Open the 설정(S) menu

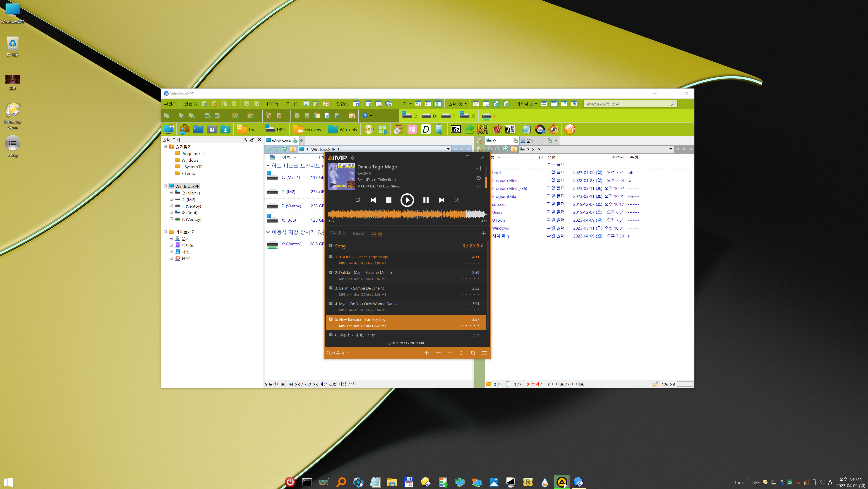tap(342, 104)
